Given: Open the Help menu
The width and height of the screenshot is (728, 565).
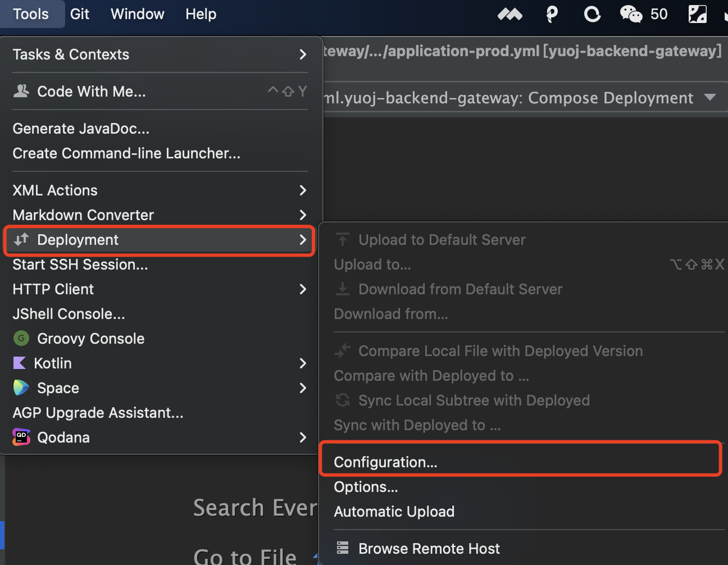Looking at the screenshot, I should click(x=201, y=14).
